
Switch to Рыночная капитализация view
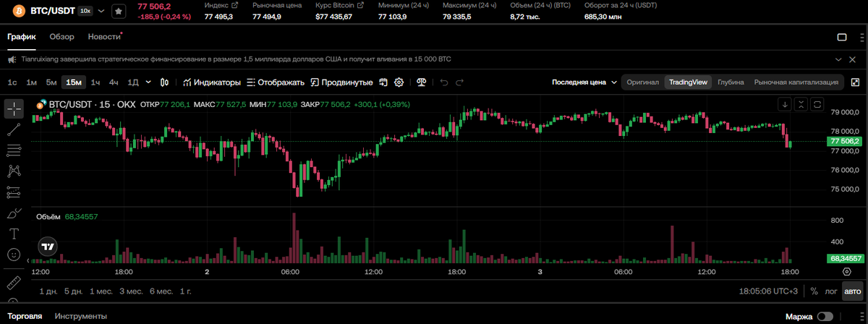pyautogui.click(x=796, y=82)
